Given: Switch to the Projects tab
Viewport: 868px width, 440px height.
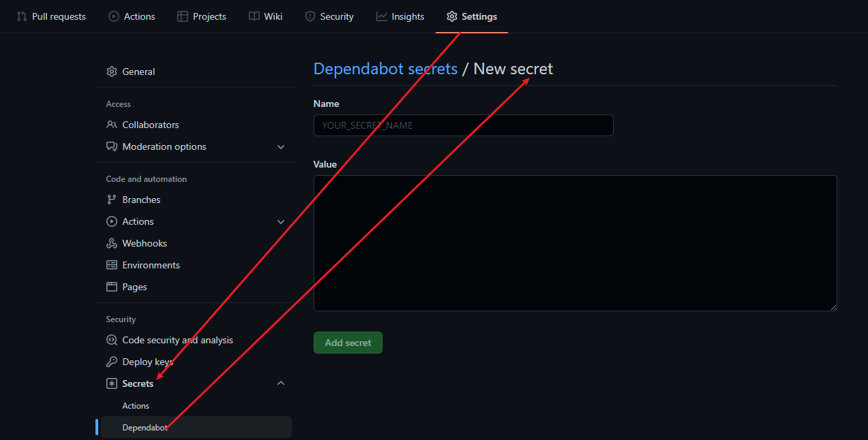Looking at the screenshot, I should click(x=202, y=16).
